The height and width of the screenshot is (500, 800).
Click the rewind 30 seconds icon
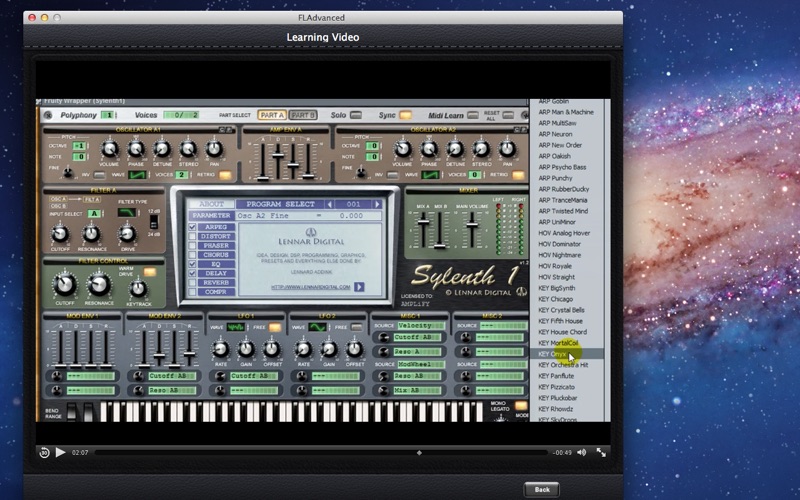44,453
